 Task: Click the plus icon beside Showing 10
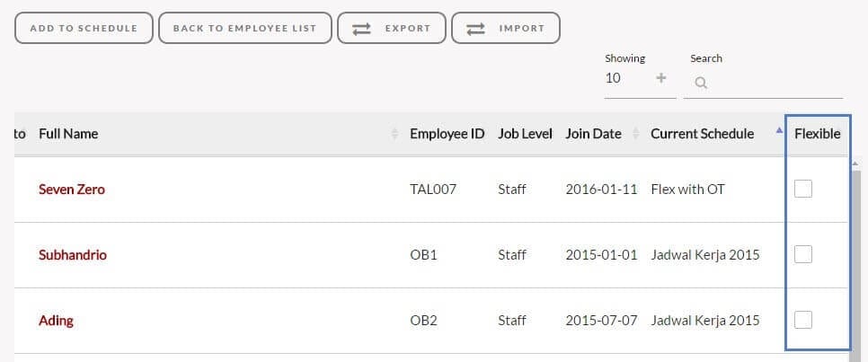click(x=661, y=78)
